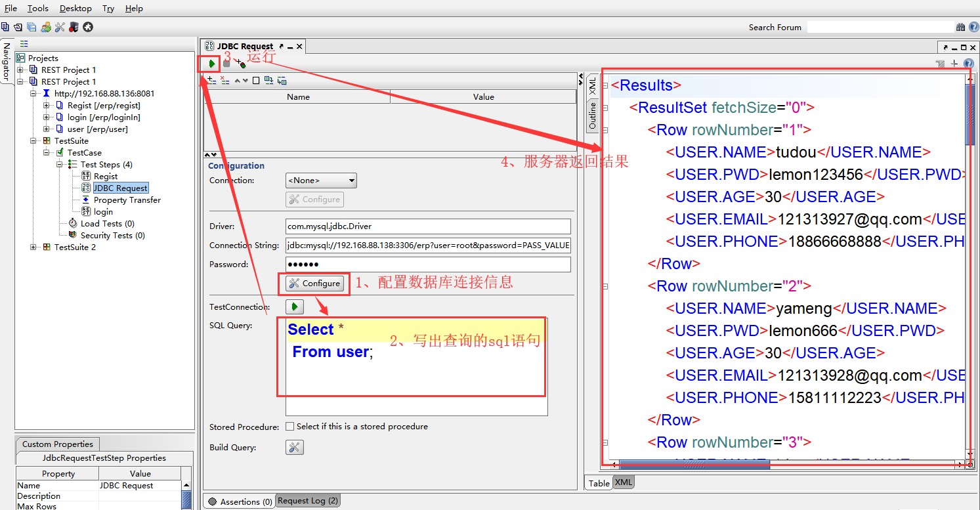The width and height of the screenshot is (980, 510).
Task: Open the Request Log tab
Action: click(307, 501)
